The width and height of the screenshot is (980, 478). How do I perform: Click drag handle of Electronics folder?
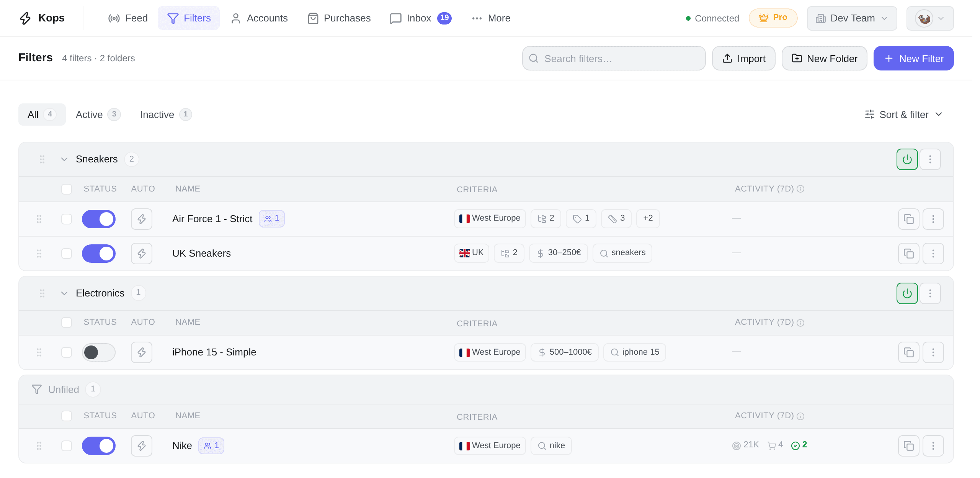42,293
